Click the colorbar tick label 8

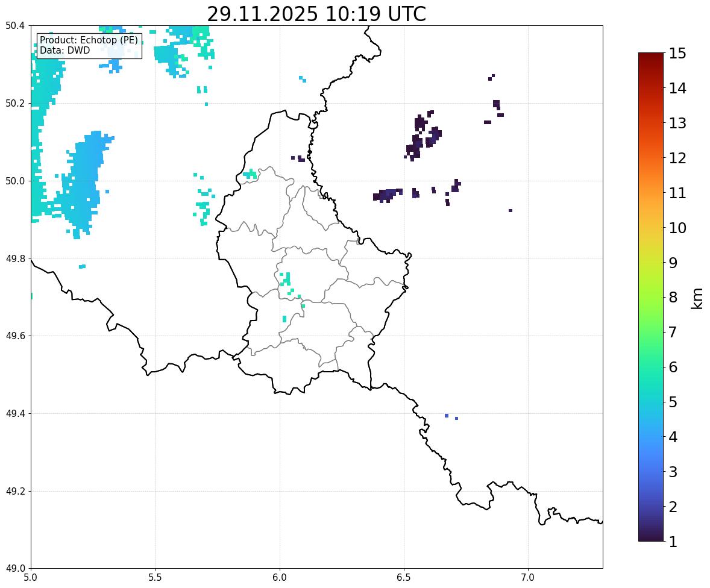click(x=673, y=298)
